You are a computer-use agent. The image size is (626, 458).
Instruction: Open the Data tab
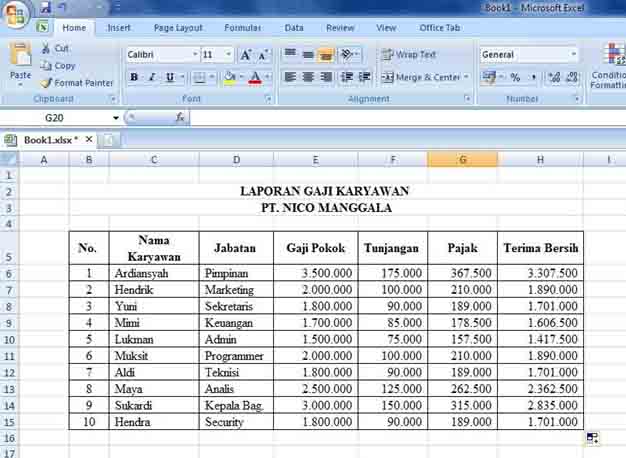coord(294,28)
